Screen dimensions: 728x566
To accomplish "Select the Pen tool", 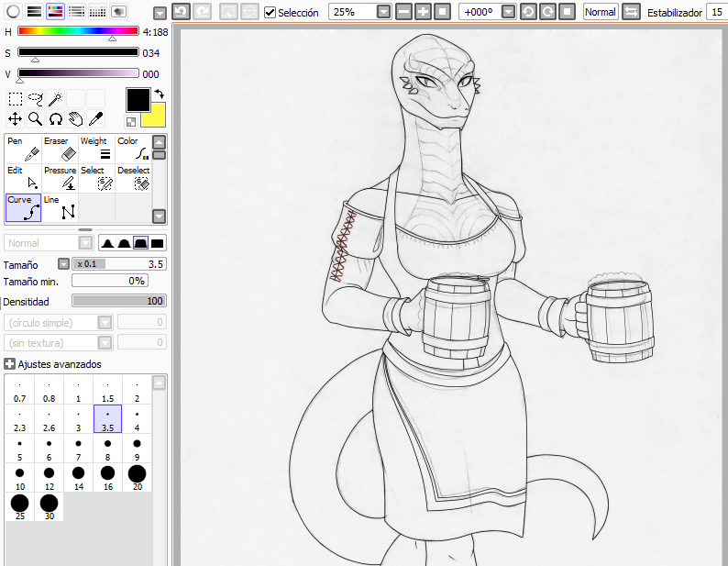I will coord(23,149).
